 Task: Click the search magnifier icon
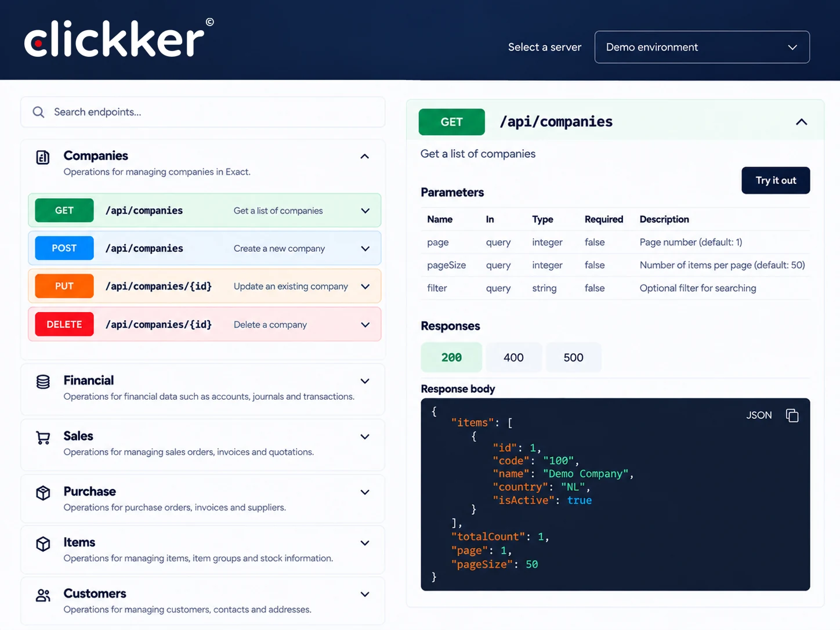38,112
